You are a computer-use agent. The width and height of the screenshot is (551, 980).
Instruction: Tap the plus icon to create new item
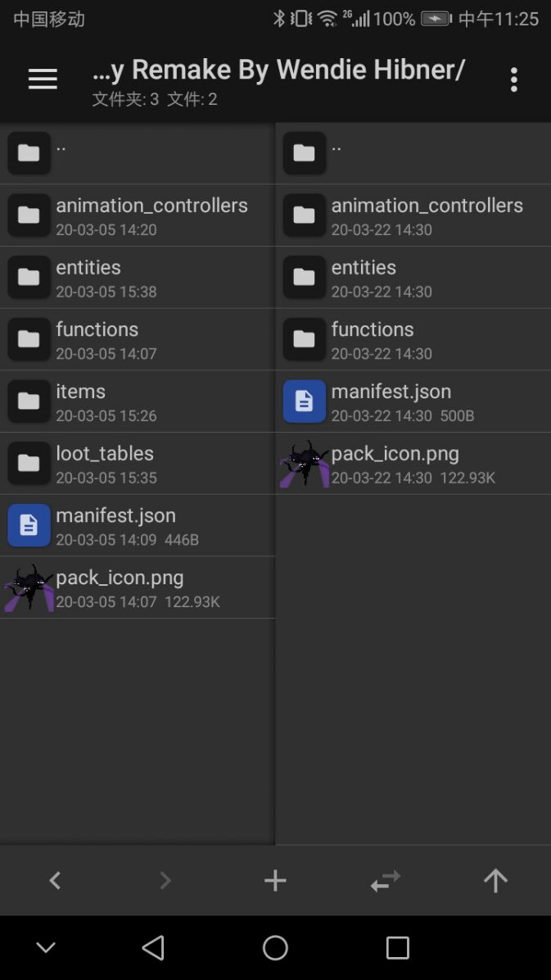[275, 881]
